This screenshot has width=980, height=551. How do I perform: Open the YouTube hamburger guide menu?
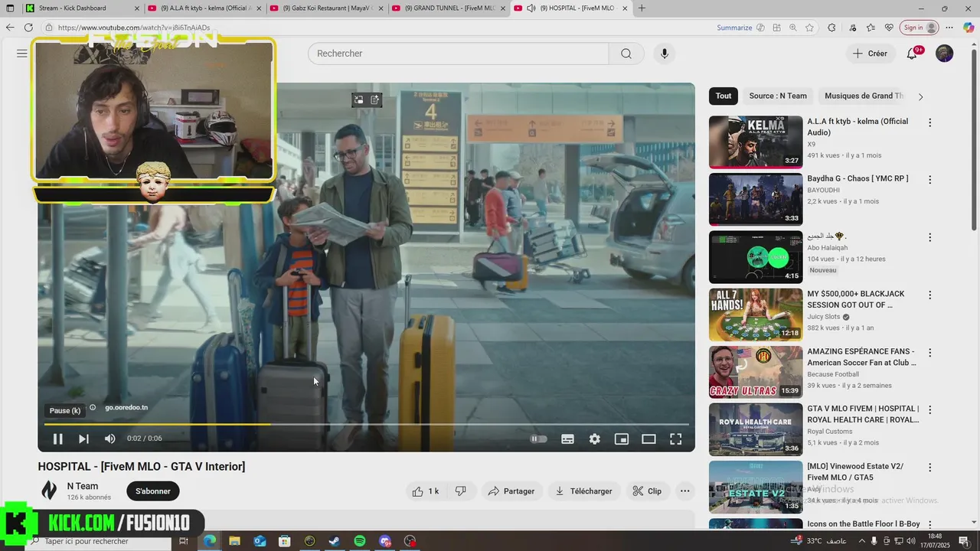(22, 54)
